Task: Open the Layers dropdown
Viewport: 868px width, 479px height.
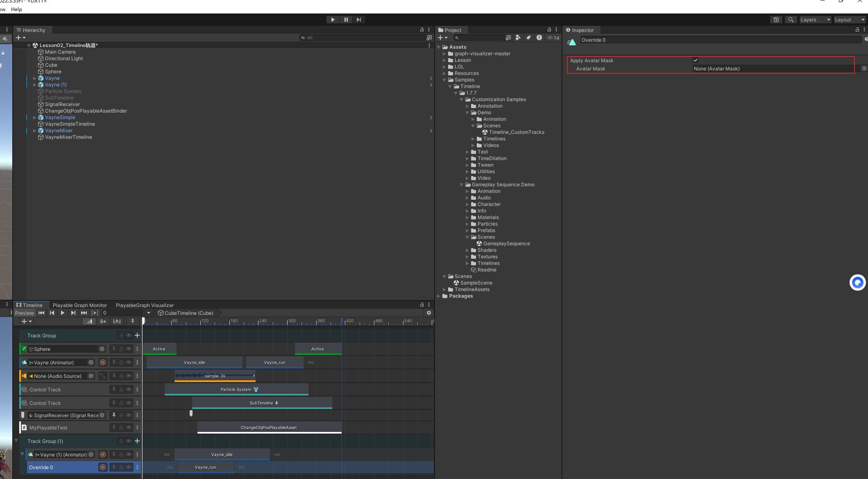Action: (x=815, y=20)
